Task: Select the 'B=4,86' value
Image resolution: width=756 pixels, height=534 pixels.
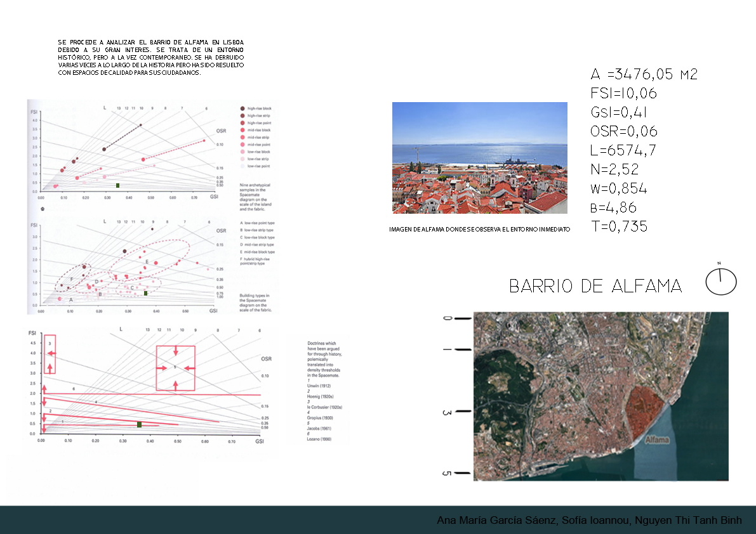Action: pyautogui.click(x=614, y=207)
